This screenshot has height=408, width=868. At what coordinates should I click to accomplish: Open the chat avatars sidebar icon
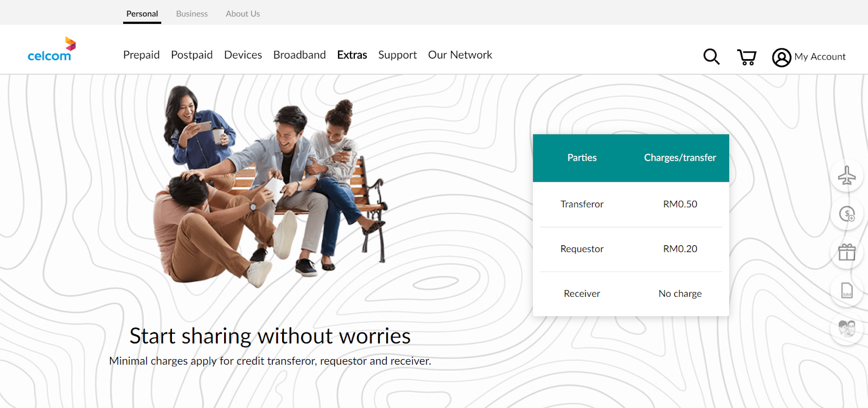coord(847,329)
